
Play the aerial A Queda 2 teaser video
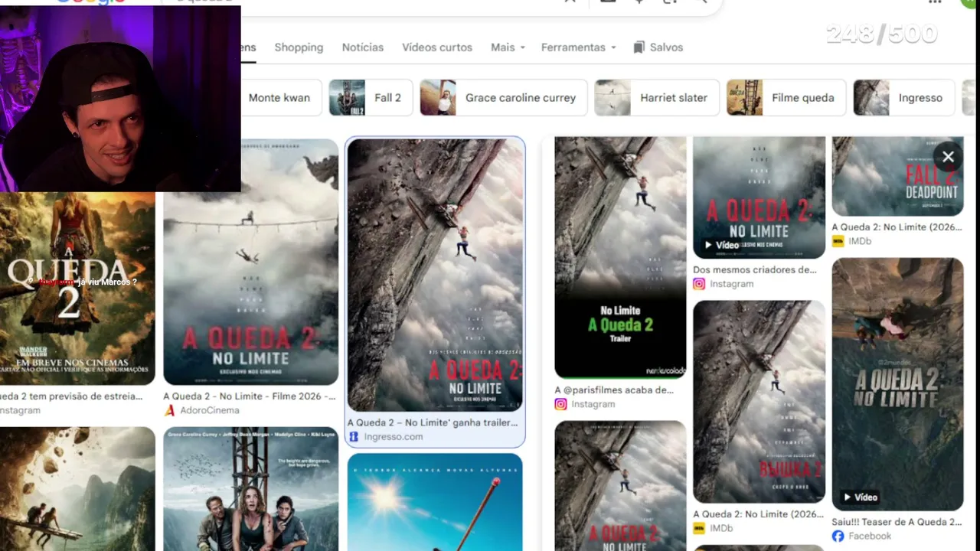(897, 384)
